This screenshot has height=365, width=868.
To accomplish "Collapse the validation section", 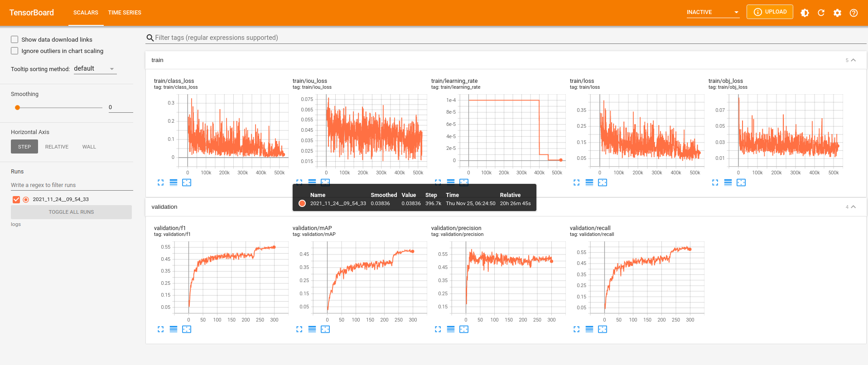I will (854, 207).
